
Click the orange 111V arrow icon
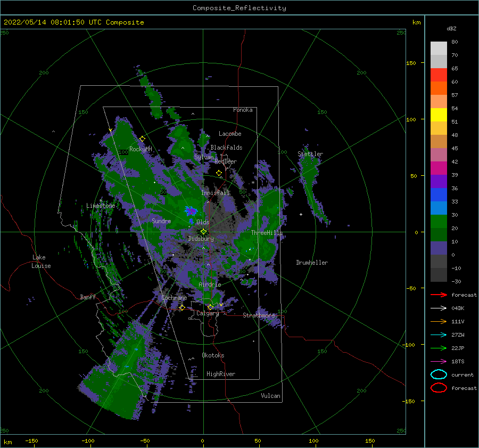point(439,321)
